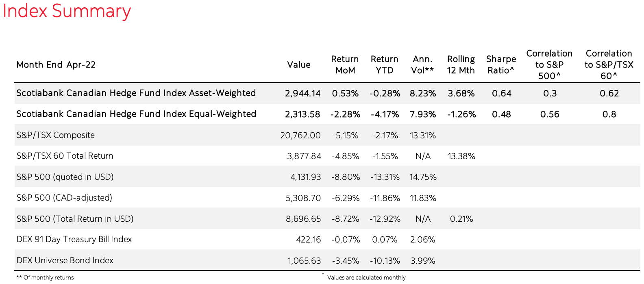Click the 2,944.14 value cell

[303, 94]
